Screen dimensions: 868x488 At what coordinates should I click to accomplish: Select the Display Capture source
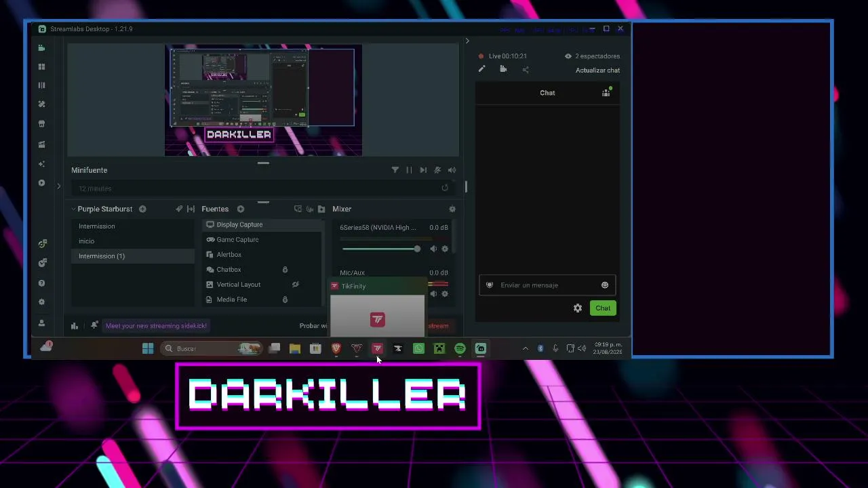point(262,225)
